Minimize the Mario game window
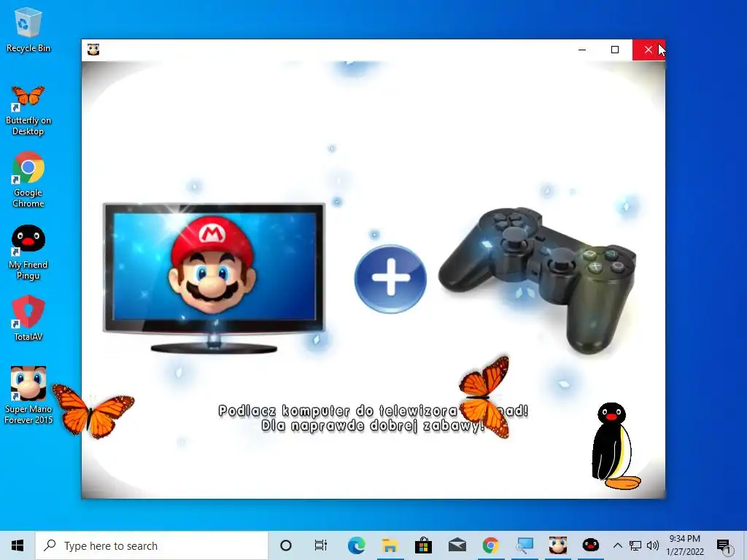The width and height of the screenshot is (747, 560). 582,50
